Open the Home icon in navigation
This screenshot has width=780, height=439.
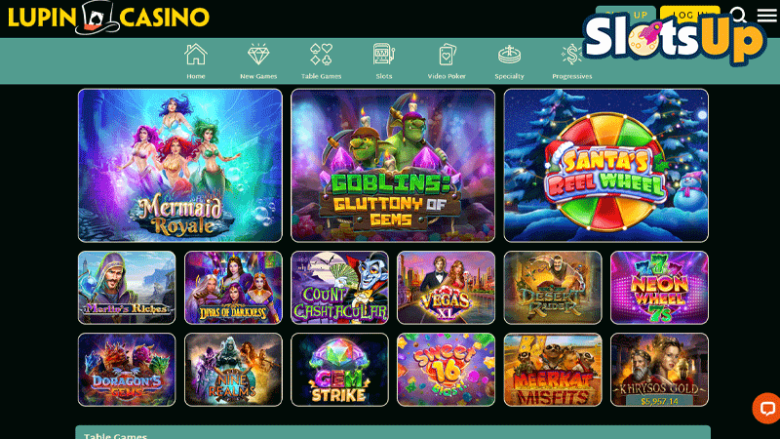(x=195, y=55)
